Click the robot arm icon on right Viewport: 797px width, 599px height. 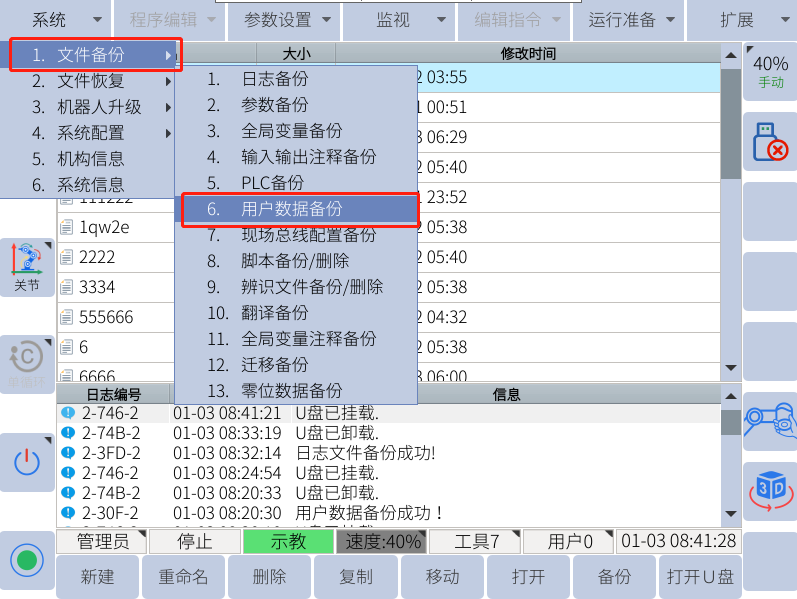pyautogui.click(x=769, y=421)
